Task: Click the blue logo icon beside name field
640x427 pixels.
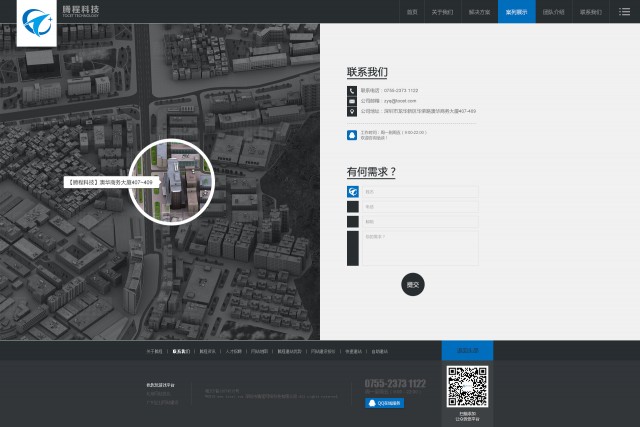Action: point(353,191)
